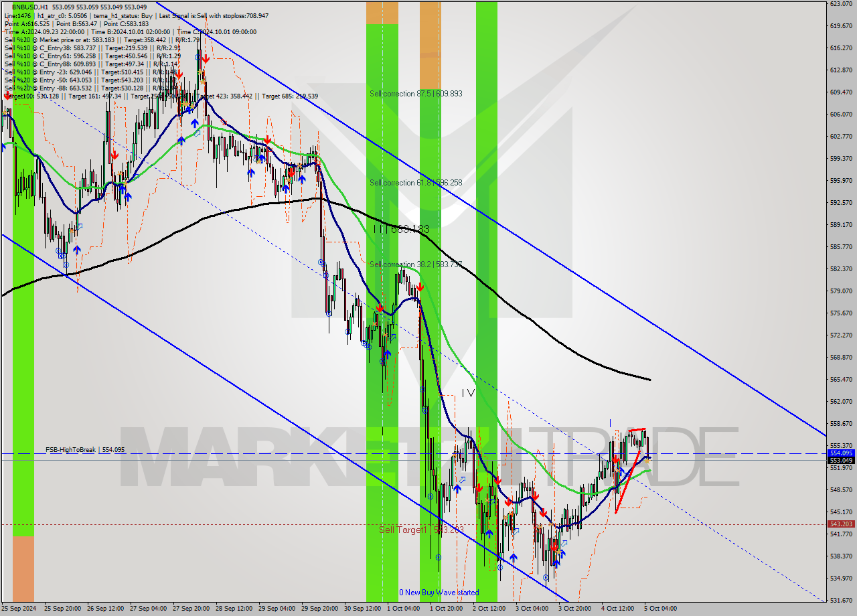This screenshot has height=616, width=857.
Task: Click 612.870 on the price axis
Action: pos(841,70)
